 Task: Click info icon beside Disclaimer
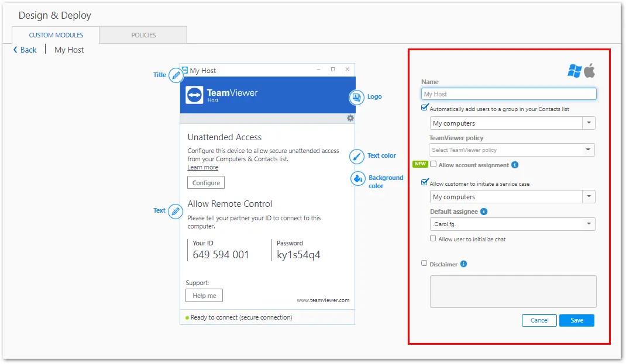click(x=463, y=264)
